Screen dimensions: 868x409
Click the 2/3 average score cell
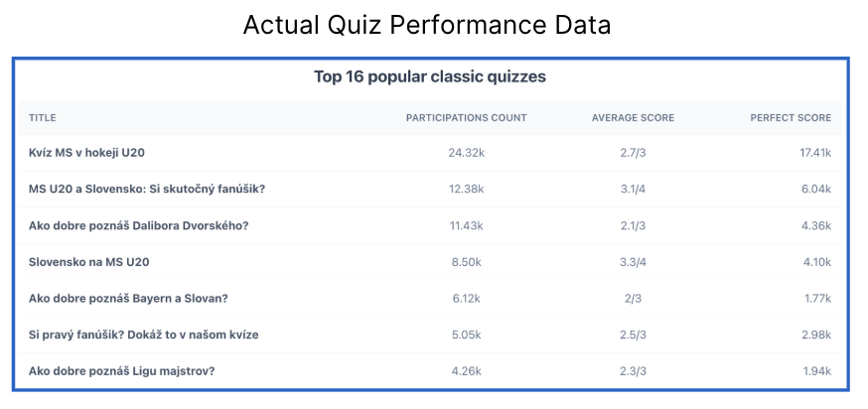click(x=633, y=298)
